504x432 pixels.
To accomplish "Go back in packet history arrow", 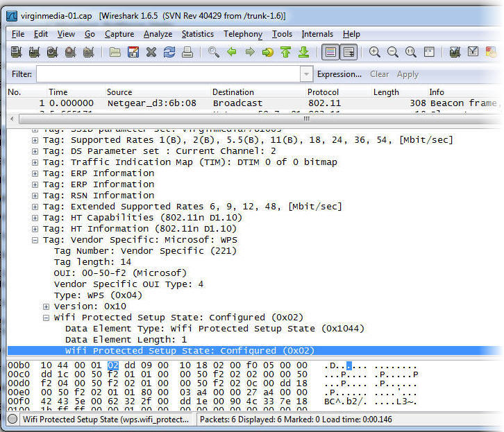I will [231, 51].
